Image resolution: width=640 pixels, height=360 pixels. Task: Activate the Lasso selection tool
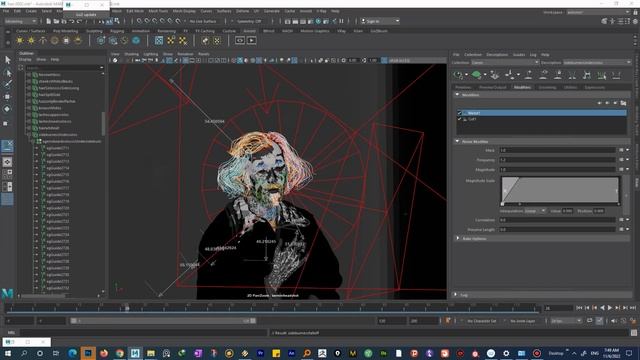tap(8, 73)
